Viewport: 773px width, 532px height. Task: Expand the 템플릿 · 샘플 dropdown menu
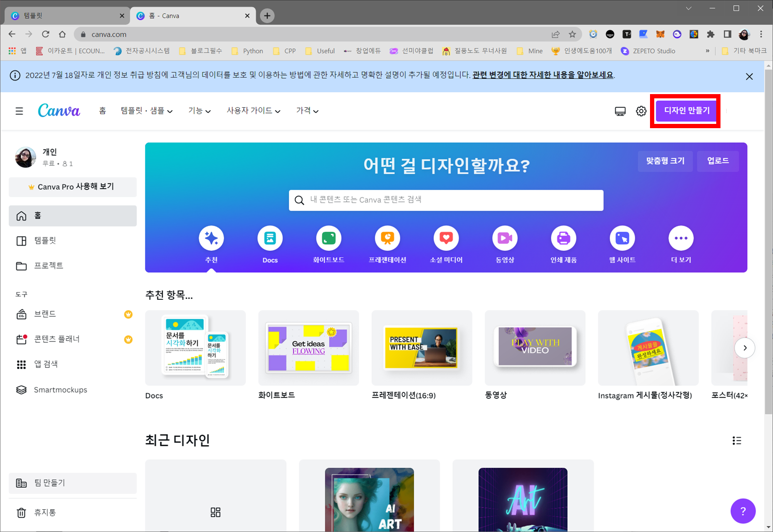147,111
